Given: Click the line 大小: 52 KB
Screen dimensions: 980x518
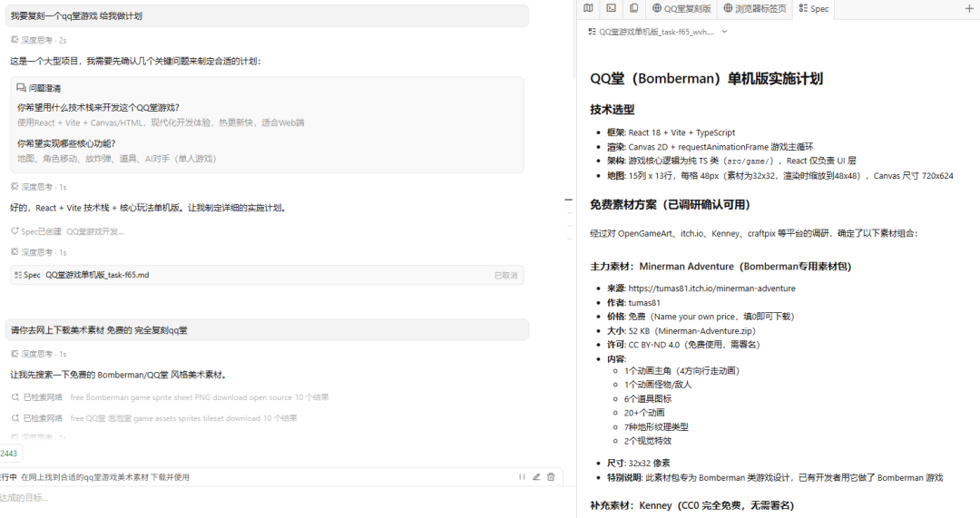Looking at the screenshot, I should coord(681,330).
